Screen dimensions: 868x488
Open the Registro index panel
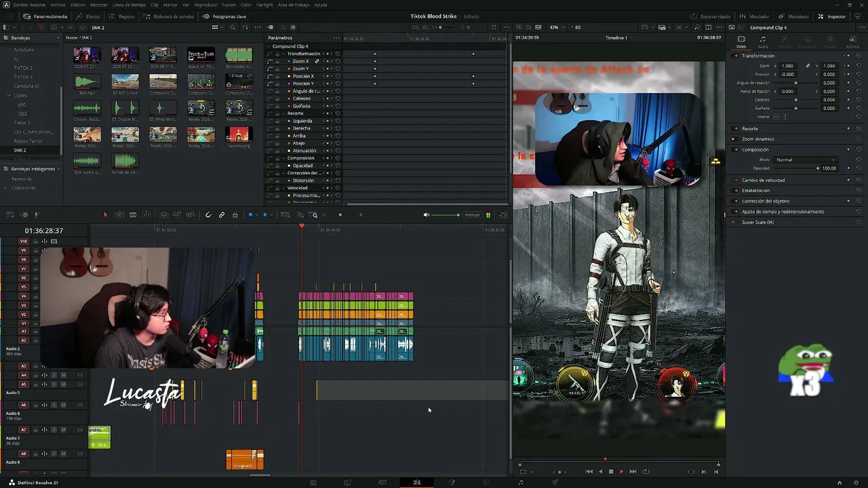tap(121, 16)
